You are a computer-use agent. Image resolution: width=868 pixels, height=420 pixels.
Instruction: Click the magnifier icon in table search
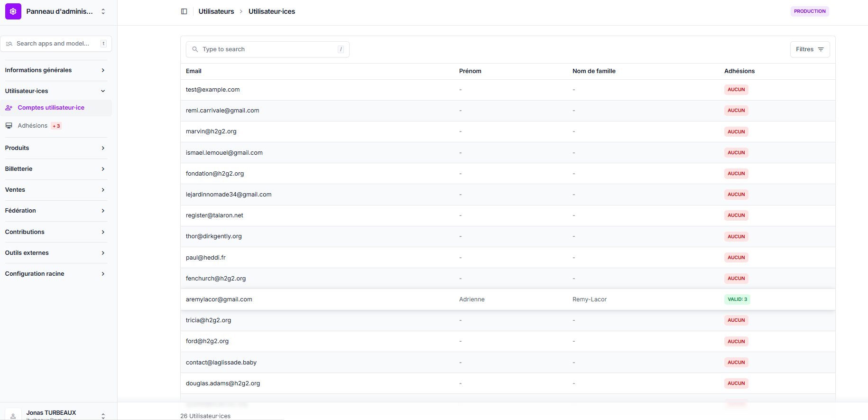coord(195,49)
